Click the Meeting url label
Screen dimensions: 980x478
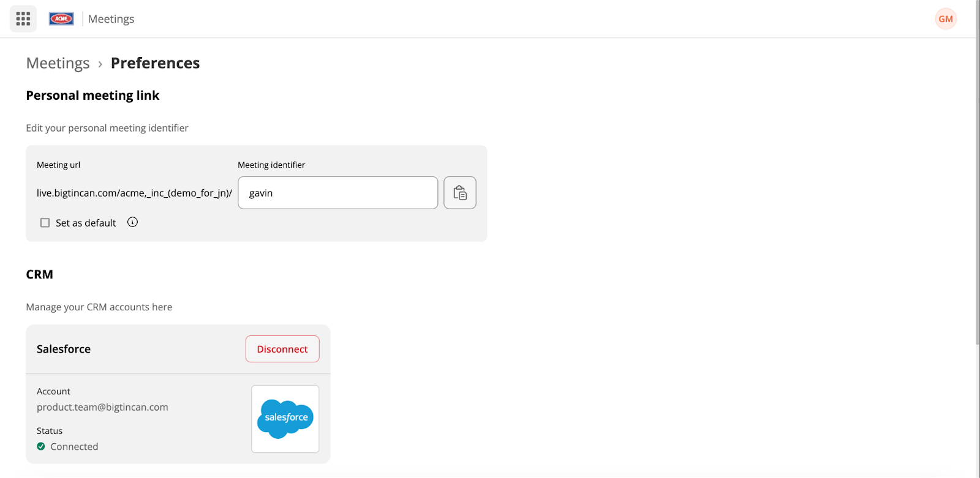pyautogui.click(x=58, y=165)
